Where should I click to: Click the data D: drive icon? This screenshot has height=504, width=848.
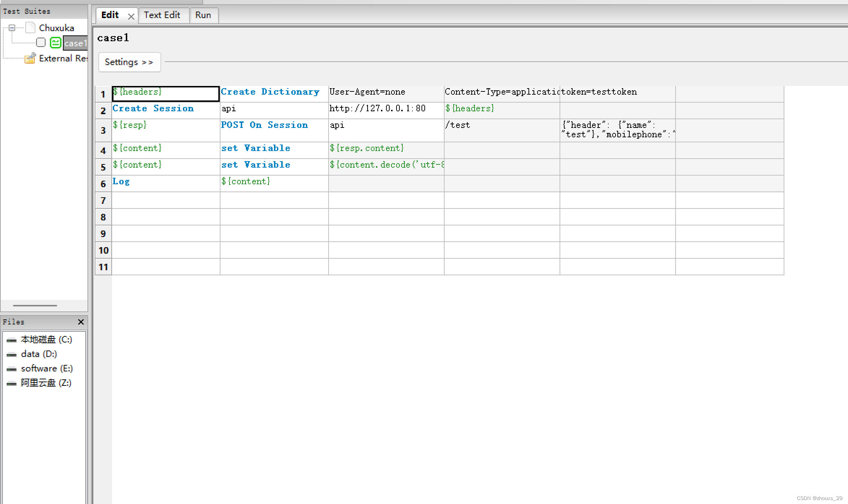point(12,354)
